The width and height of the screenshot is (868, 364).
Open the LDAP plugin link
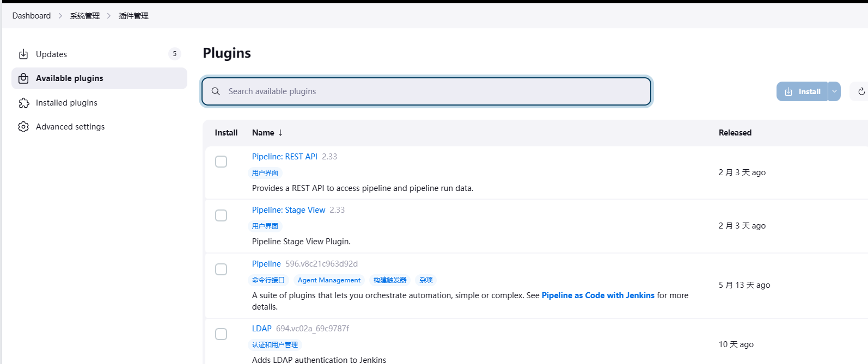pyautogui.click(x=262, y=329)
